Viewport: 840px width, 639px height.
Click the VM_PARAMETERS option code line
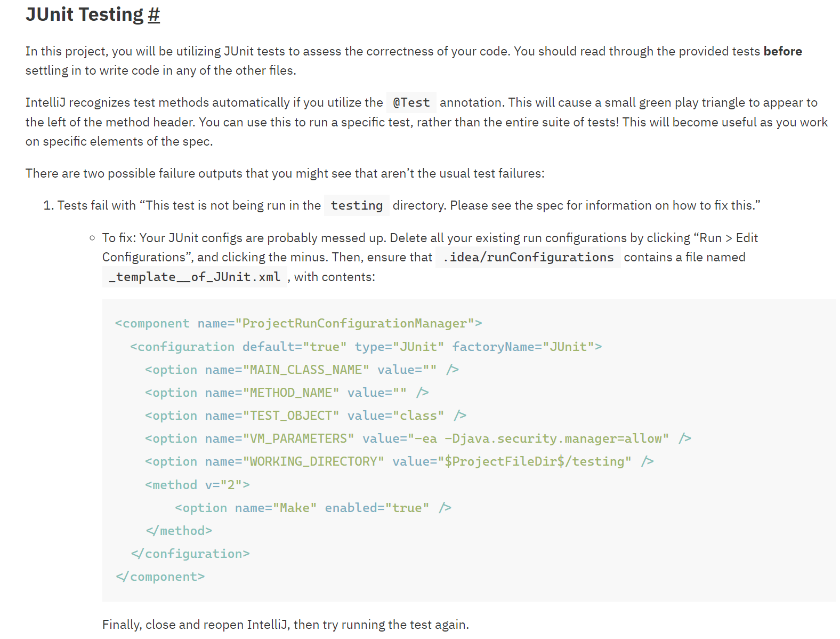(x=418, y=438)
